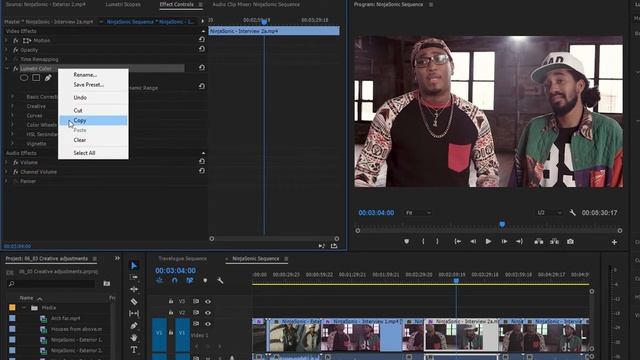Expand the Motion effect properties
The width and height of the screenshot is (640, 360).
click(x=6, y=40)
